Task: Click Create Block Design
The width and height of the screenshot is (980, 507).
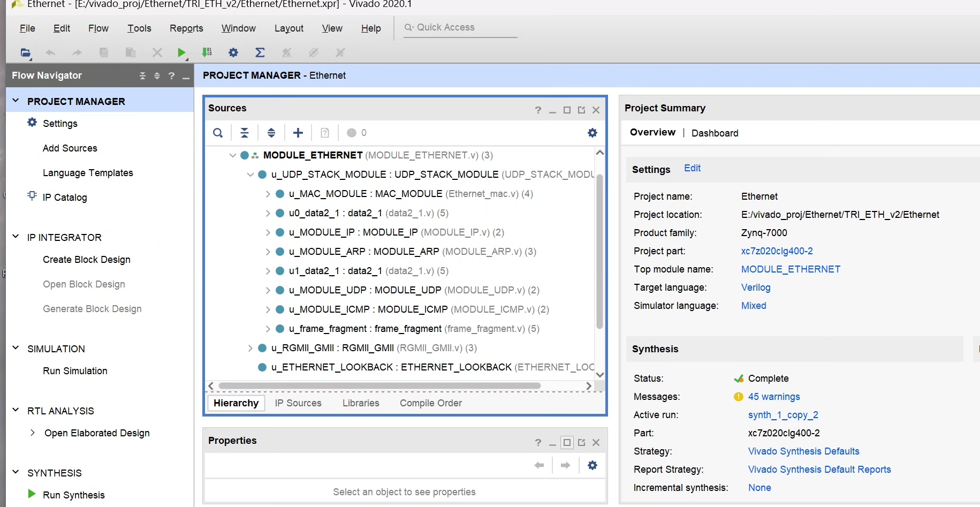Action: click(87, 260)
